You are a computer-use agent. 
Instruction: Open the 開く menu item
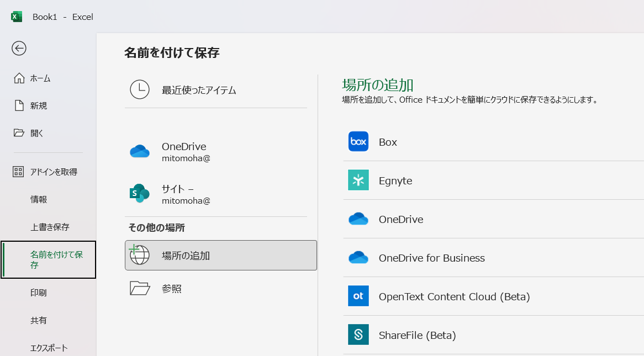48,133
